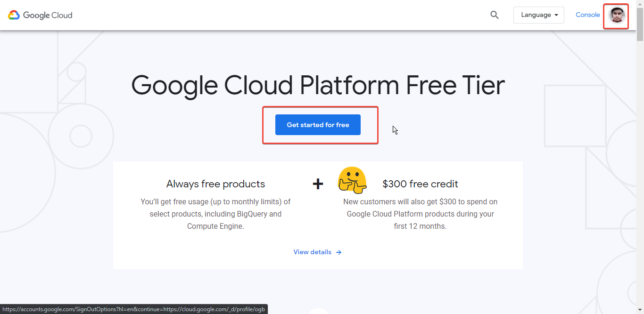Follow the View details link
Screen dimensions: 644x314
(x=312, y=252)
